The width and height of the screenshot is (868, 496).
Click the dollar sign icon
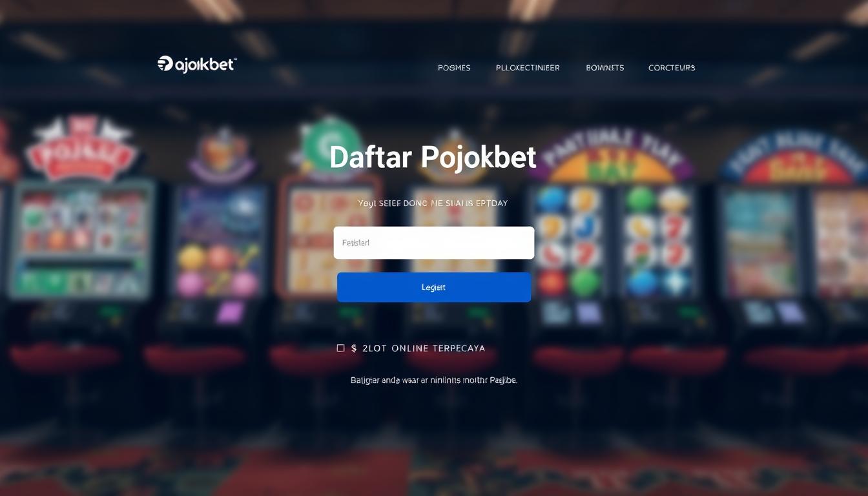tap(355, 348)
